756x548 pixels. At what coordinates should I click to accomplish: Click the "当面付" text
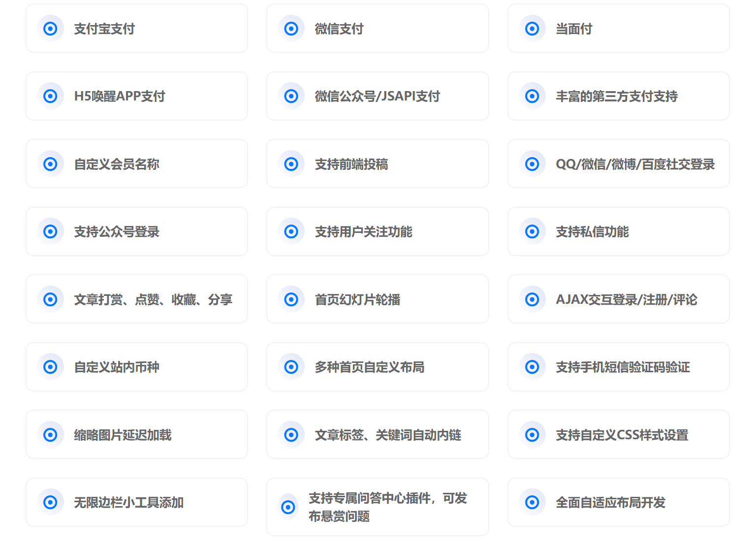tap(574, 29)
